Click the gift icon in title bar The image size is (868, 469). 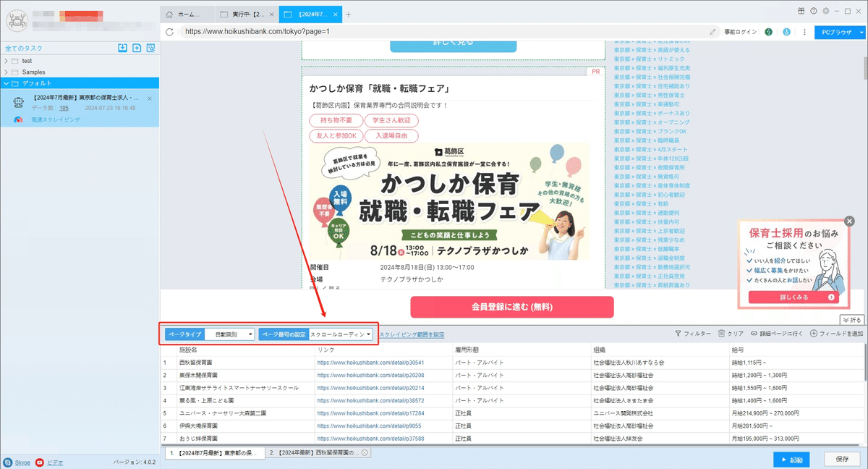coord(801,10)
